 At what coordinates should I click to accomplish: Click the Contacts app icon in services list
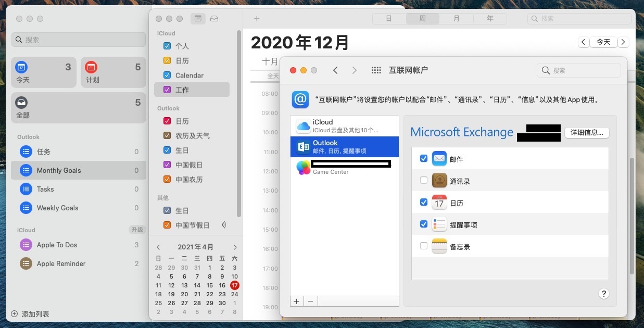(439, 180)
